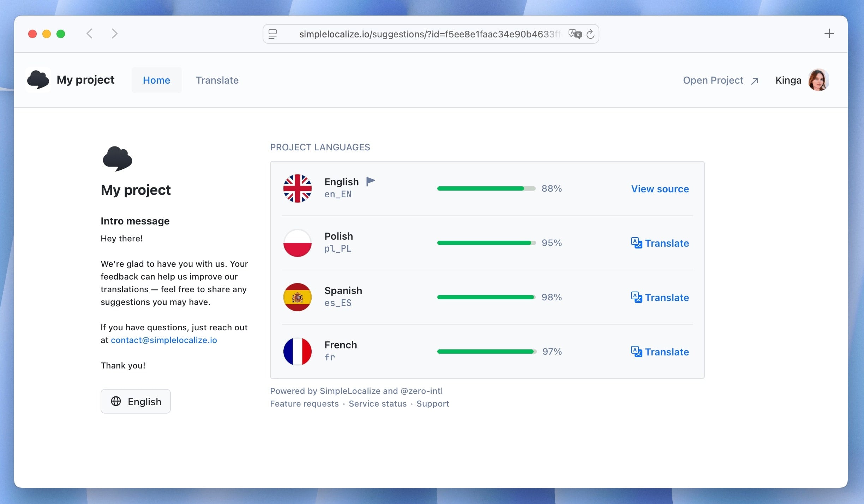The image size is (864, 504).
Task: Click the source language flag icon beside English
Action: (x=370, y=181)
